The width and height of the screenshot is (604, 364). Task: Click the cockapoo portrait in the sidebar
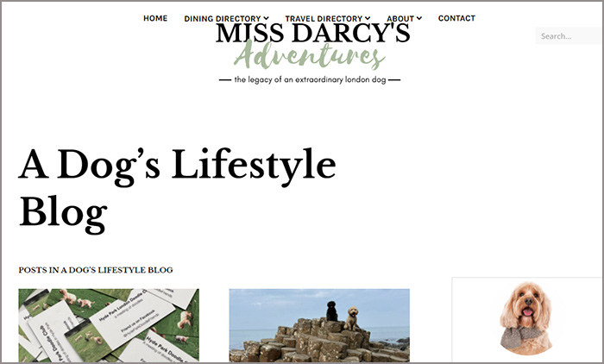pyautogui.click(x=526, y=318)
